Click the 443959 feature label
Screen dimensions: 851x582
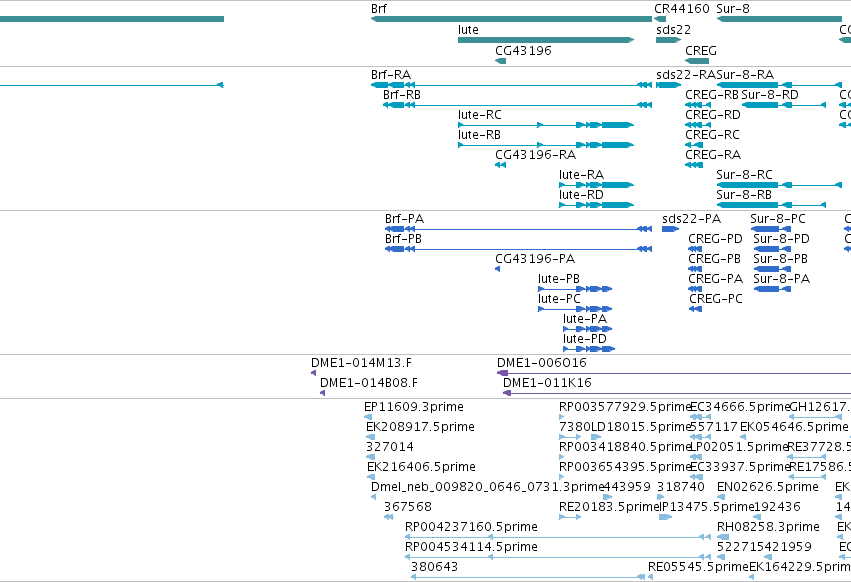coord(627,487)
